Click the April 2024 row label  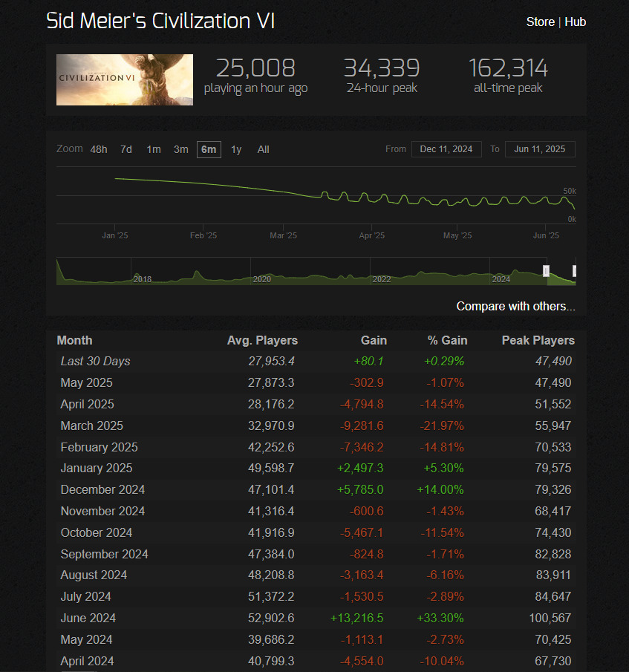[88, 660]
